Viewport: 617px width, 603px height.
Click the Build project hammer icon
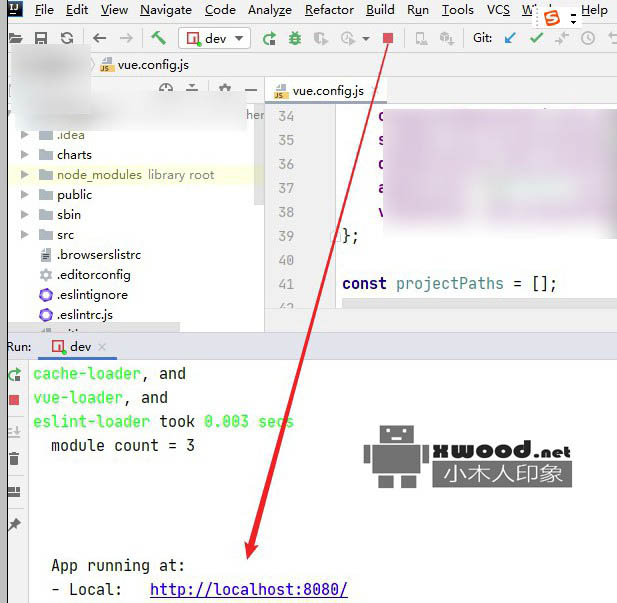[x=158, y=38]
